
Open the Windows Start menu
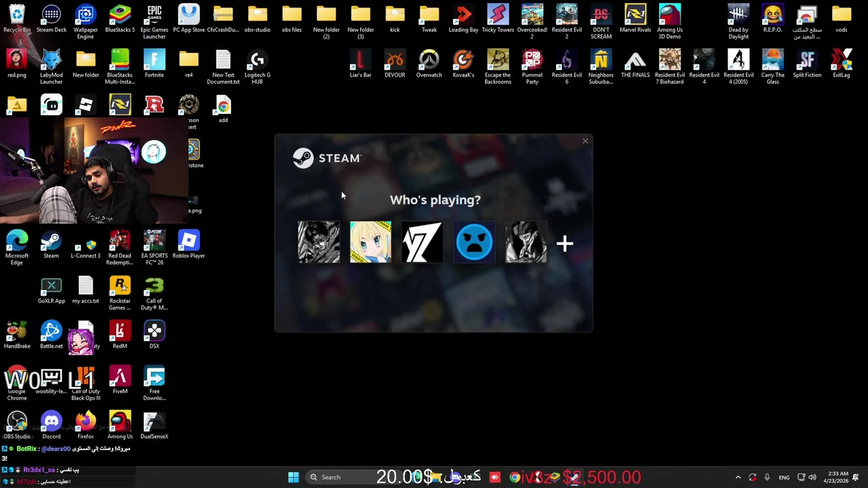294,477
